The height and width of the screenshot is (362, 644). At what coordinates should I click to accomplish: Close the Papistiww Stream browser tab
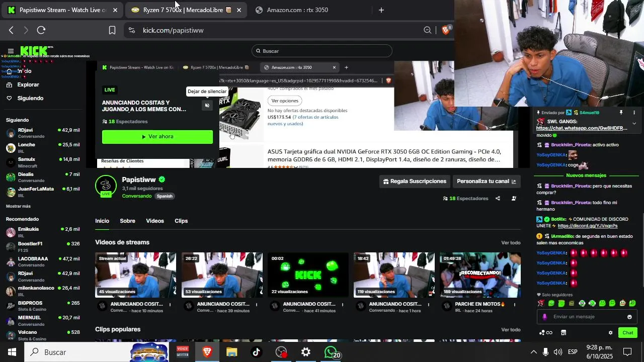click(x=115, y=10)
